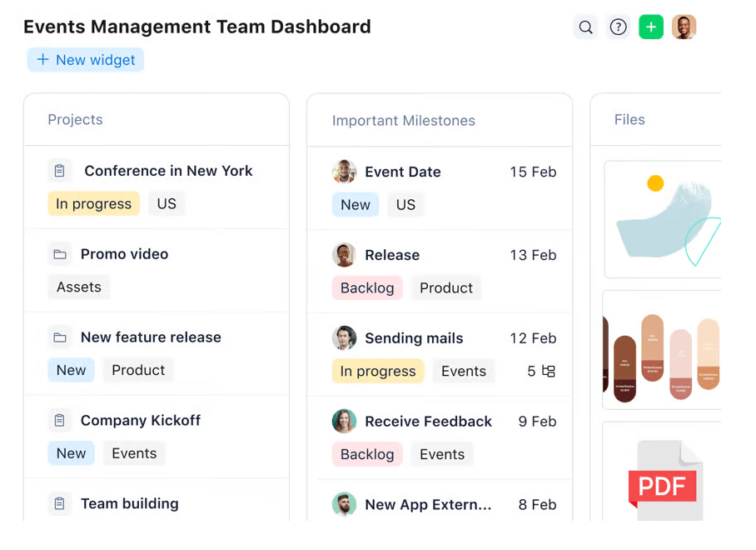Open the Company Kickoff project

141,420
